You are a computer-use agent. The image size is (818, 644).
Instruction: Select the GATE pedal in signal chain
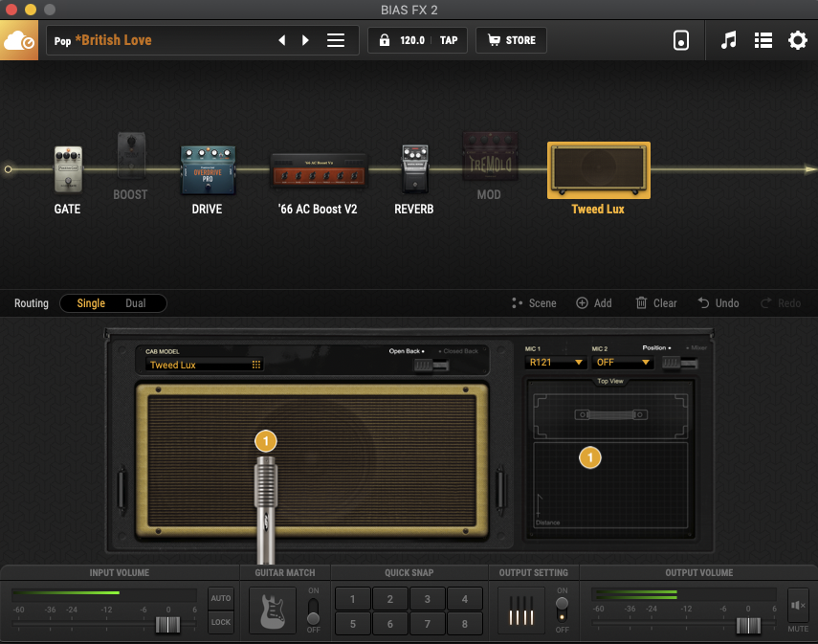(67, 169)
